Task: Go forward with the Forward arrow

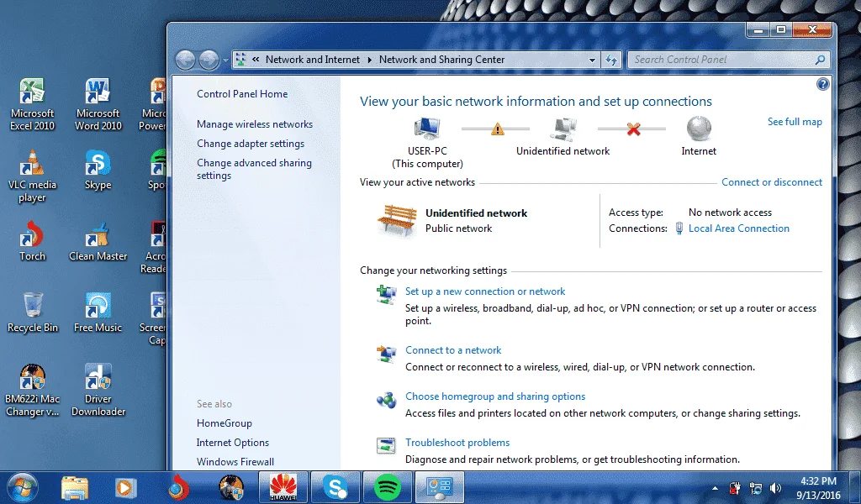Action: pos(209,60)
